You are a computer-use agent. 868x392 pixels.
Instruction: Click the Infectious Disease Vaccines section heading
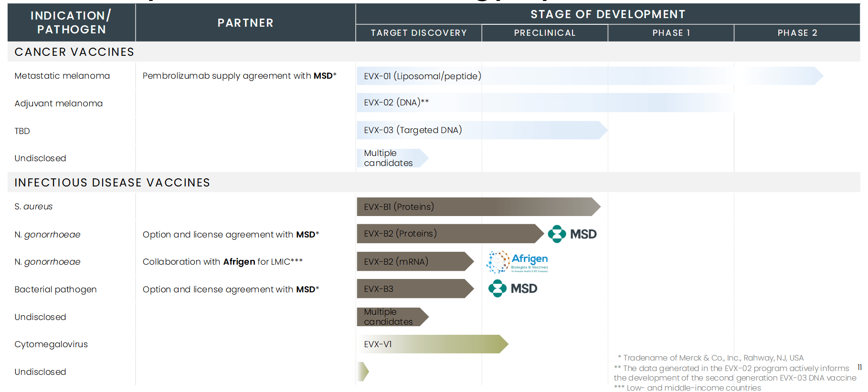click(112, 183)
